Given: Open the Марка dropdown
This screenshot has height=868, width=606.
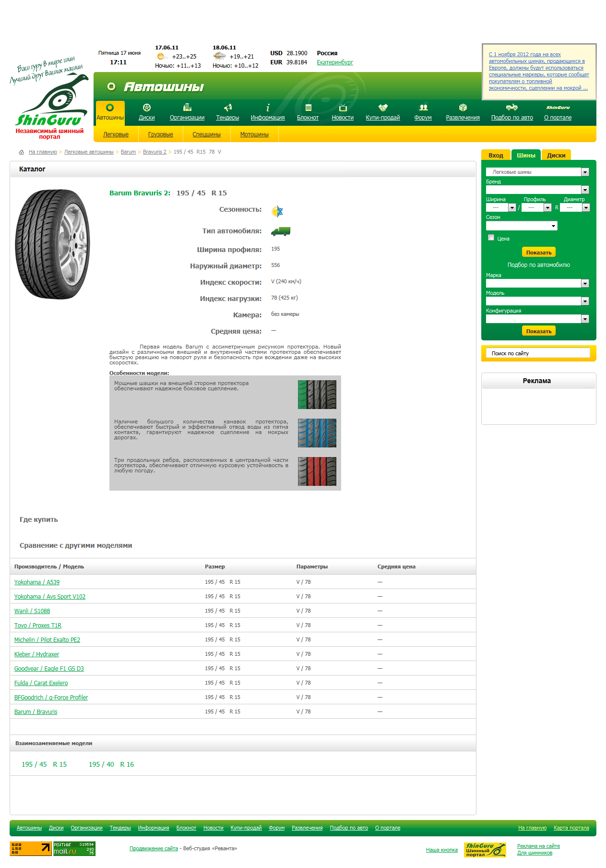Looking at the screenshot, I should (x=537, y=283).
